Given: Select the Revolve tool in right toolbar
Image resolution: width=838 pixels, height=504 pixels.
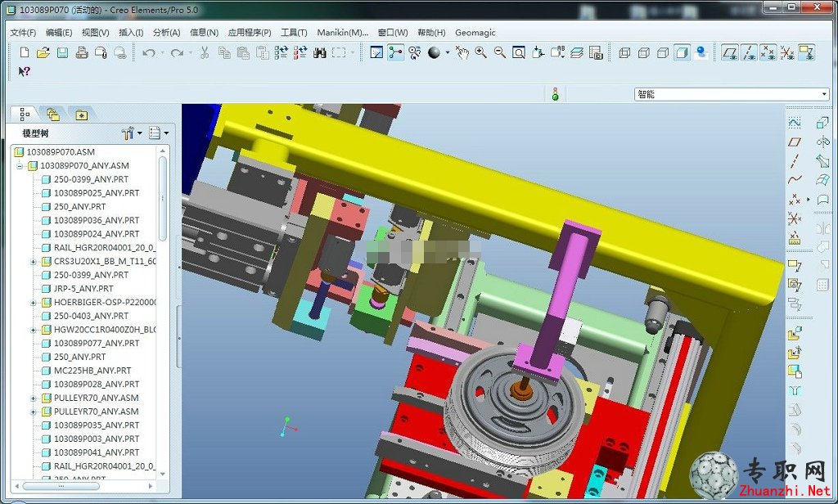Looking at the screenshot, I should tap(822, 142).
